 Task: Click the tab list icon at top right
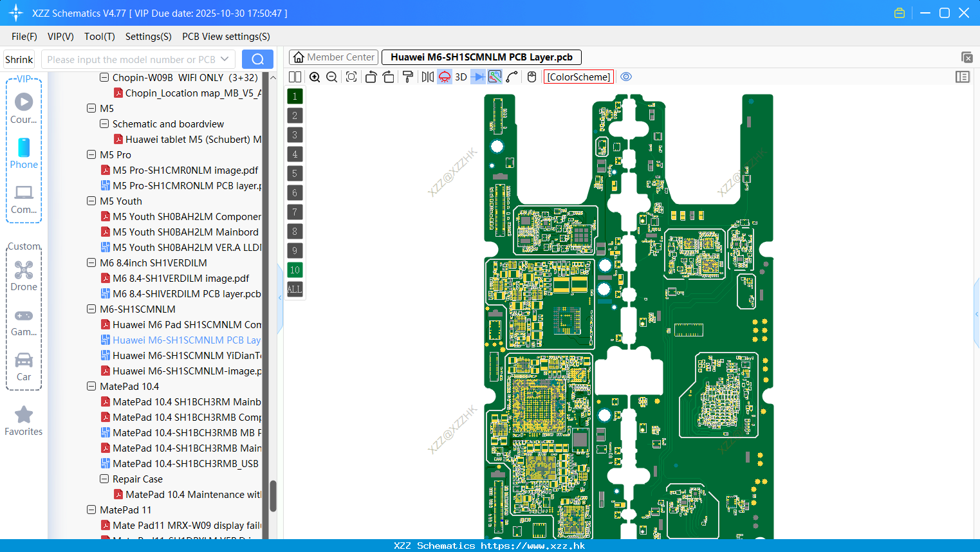966,57
